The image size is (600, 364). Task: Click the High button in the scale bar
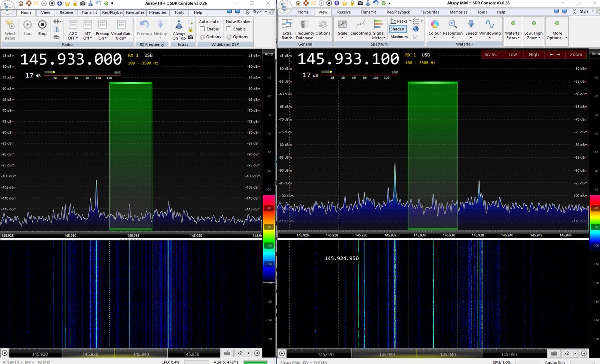coord(534,54)
